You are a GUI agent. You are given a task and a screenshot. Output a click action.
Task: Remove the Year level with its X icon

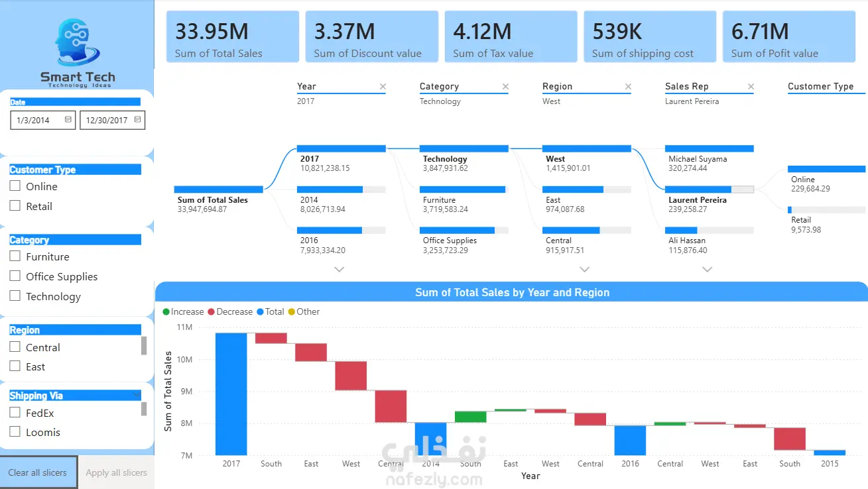(x=383, y=86)
